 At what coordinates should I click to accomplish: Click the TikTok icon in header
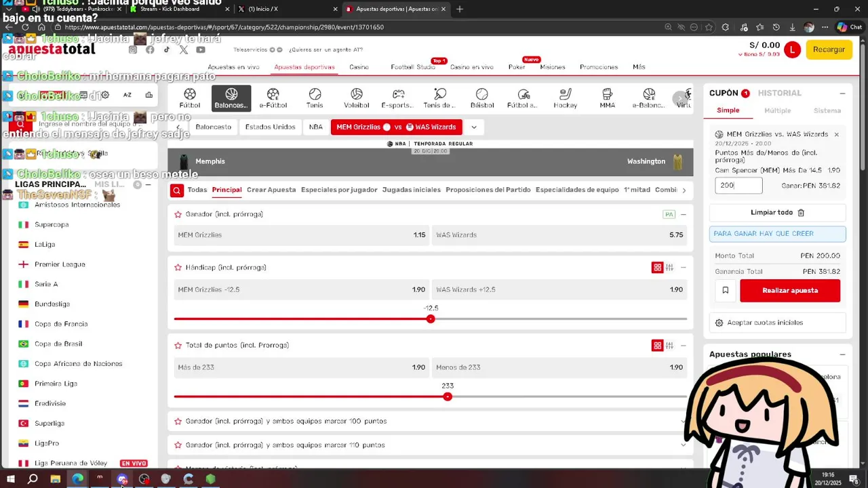pos(167,49)
